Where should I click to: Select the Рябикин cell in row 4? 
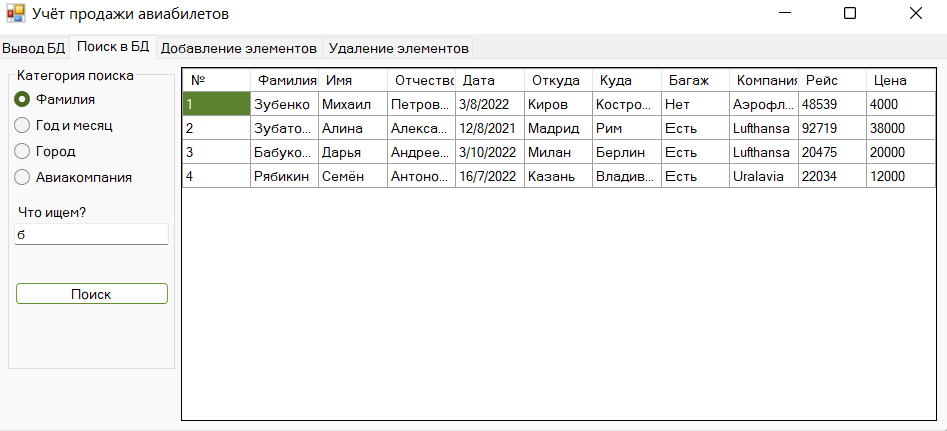click(x=282, y=176)
